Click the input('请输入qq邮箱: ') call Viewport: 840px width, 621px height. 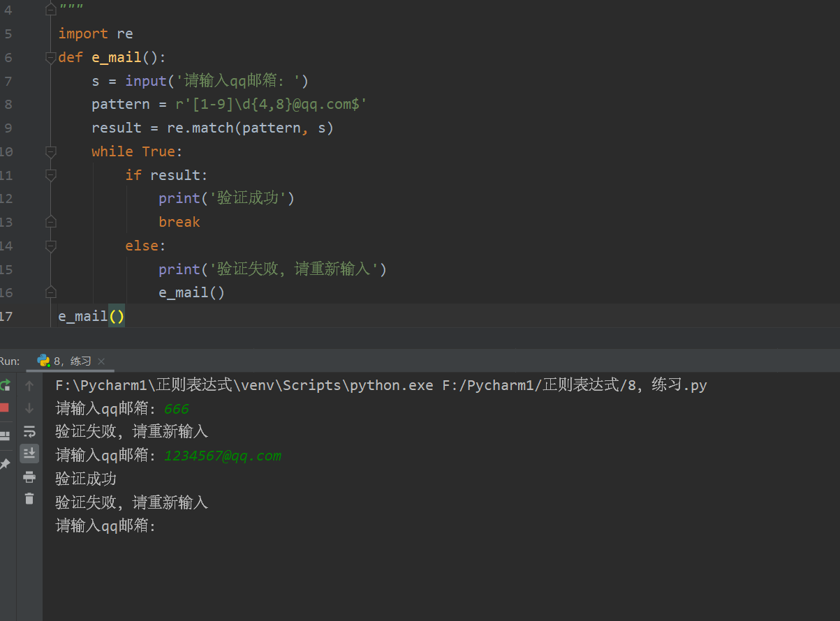click(217, 81)
